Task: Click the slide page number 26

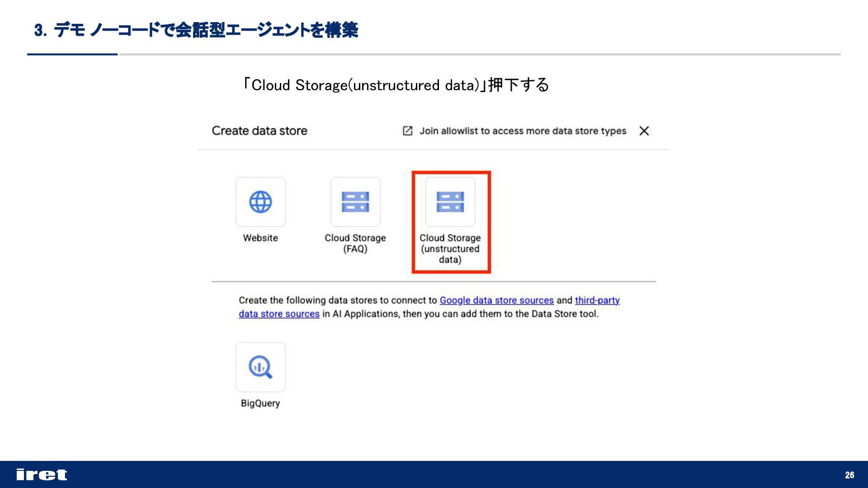Action: (849, 475)
